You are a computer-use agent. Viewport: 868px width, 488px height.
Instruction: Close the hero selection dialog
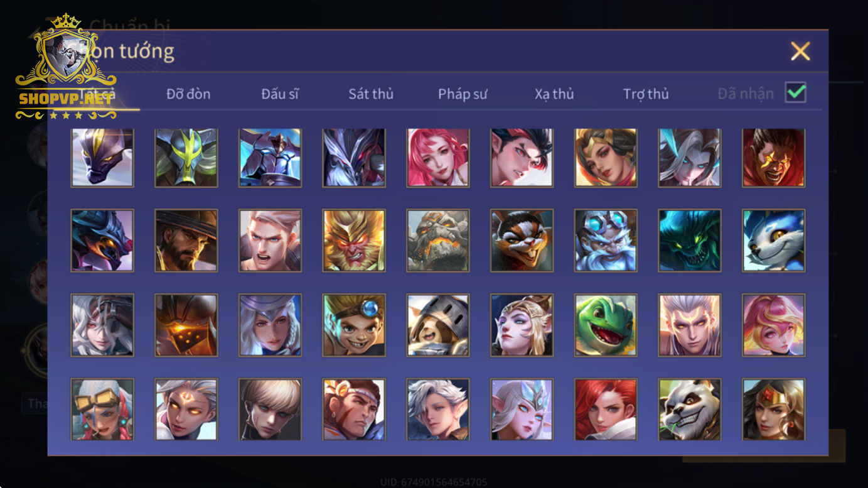pos(800,51)
